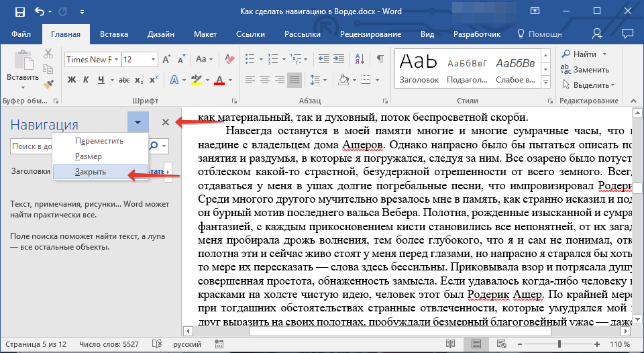Expand the line spacing options
This screenshot has height=353, width=644.
[x=325, y=80]
